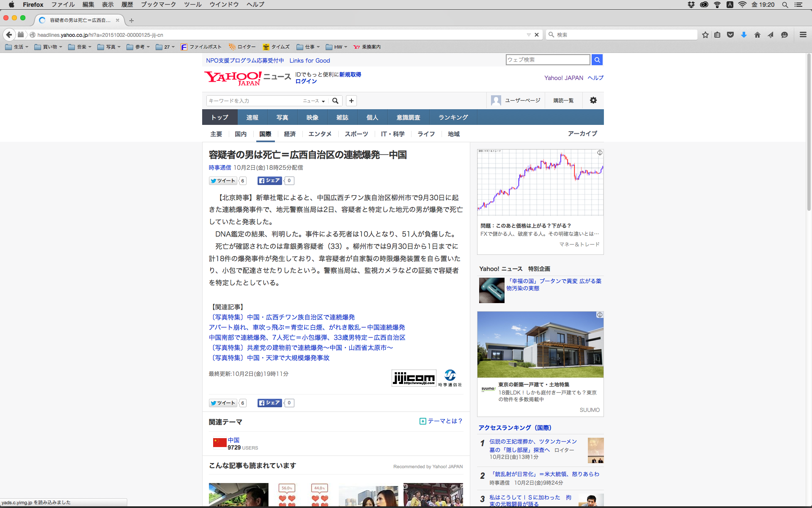Click the home icon in toolbar

coord(757,35)
